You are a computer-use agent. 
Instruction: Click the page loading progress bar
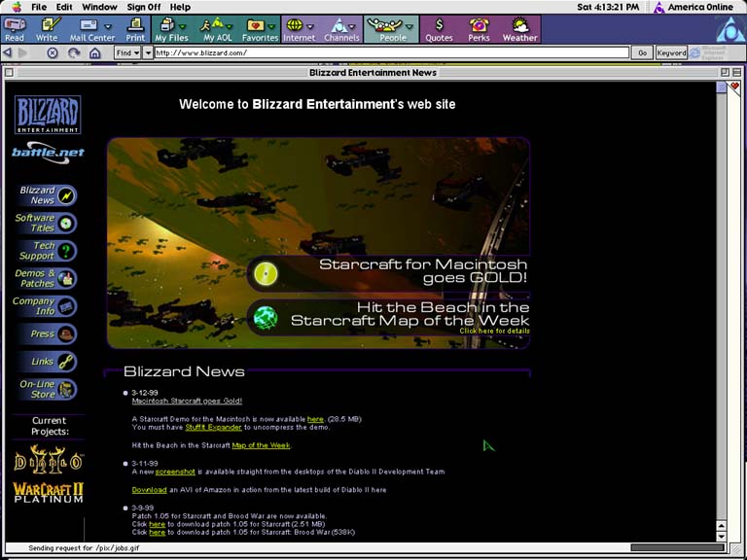677,547
